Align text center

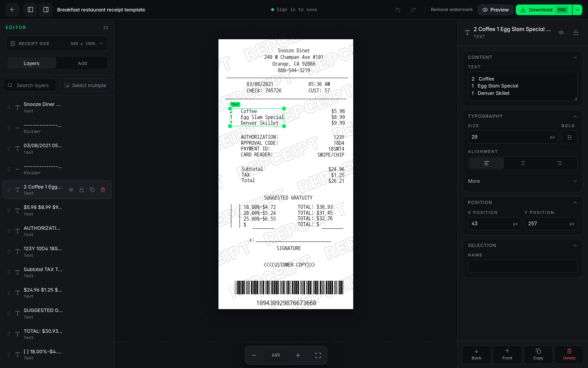tap(523, 163)
